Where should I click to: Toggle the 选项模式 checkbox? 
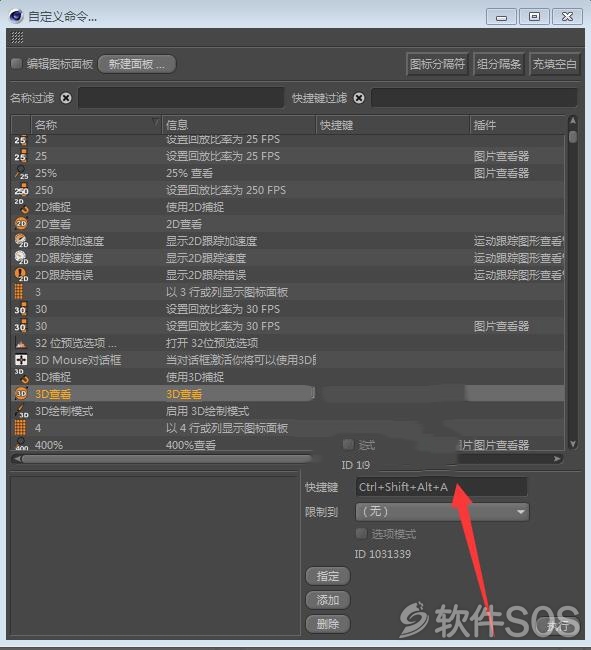[361, 534]
